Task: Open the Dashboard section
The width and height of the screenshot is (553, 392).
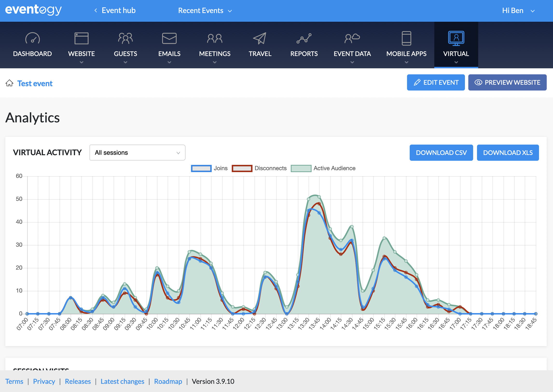Action: [x=32, y=45]
